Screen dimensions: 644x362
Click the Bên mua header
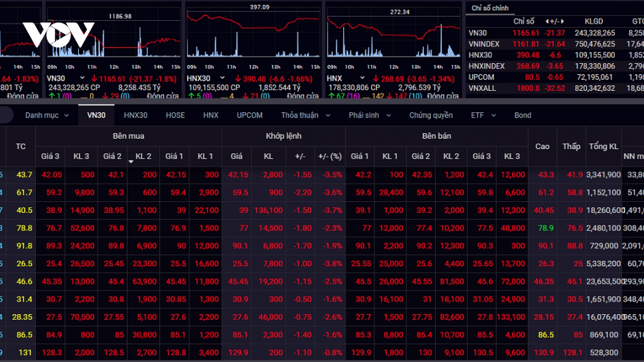(x=128, y=136)
